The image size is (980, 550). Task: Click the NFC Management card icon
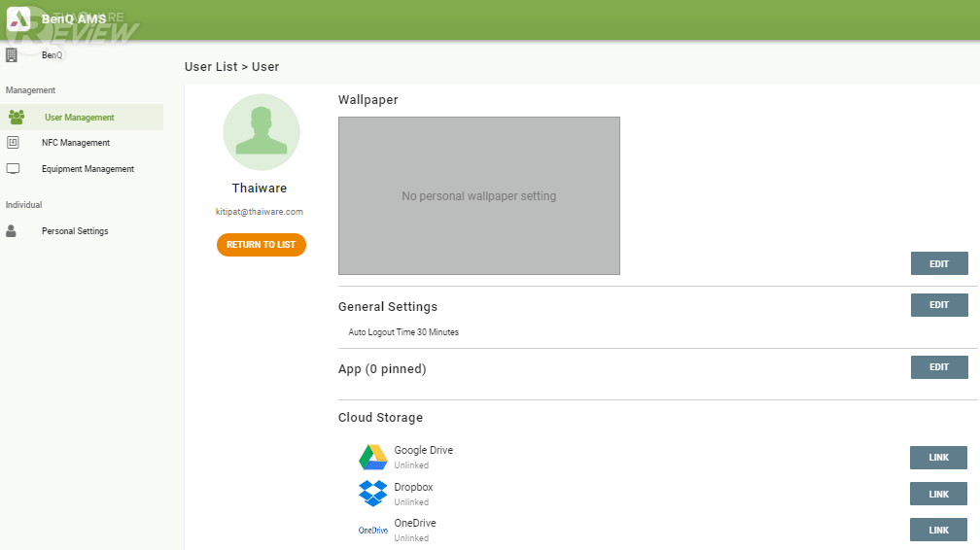point(13,143)
